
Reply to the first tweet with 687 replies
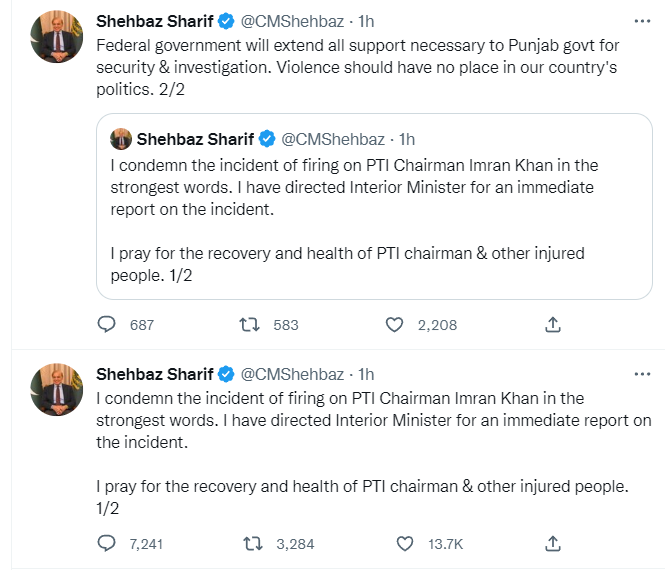(x=107, y=325)
